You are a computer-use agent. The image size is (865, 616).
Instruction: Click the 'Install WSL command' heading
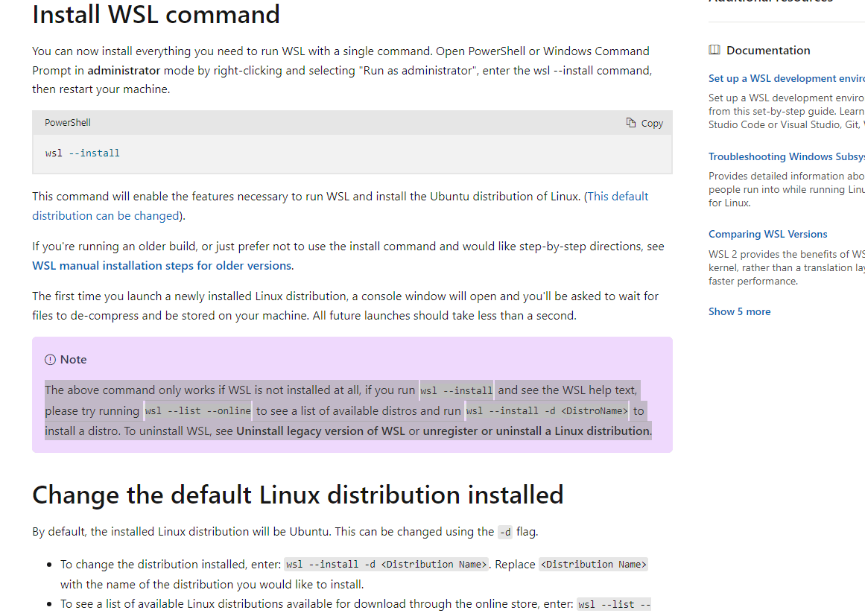(156, 14)
